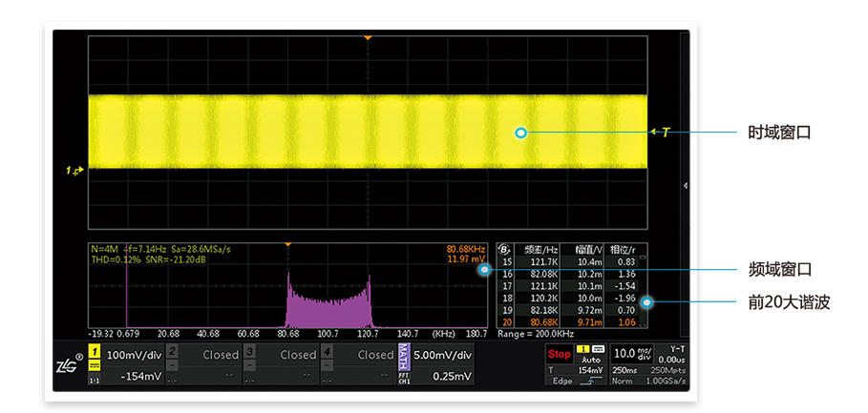Click the channel 3 coupling dash icon
868x413 pixels.
pyautogui.click(x=249, y=365)
